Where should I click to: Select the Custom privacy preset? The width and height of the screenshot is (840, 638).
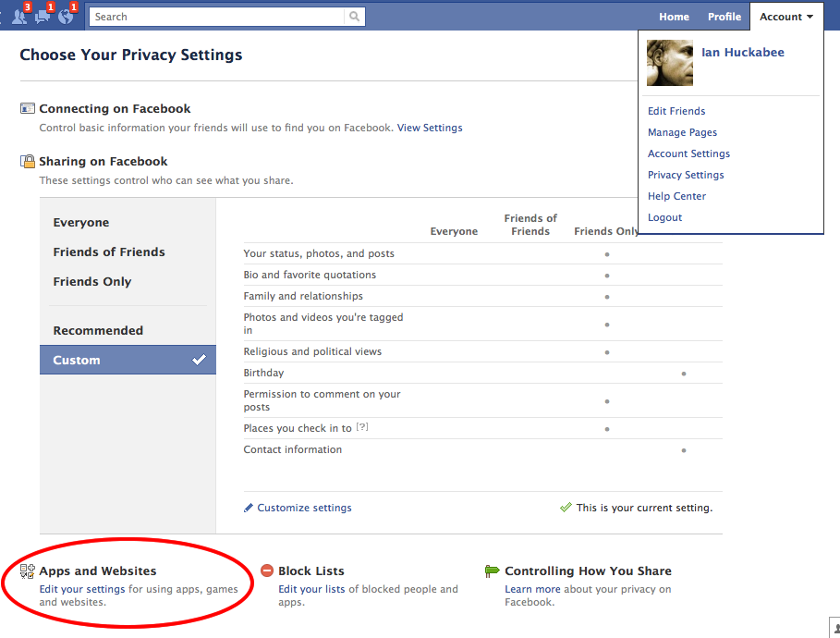(128, 360)
